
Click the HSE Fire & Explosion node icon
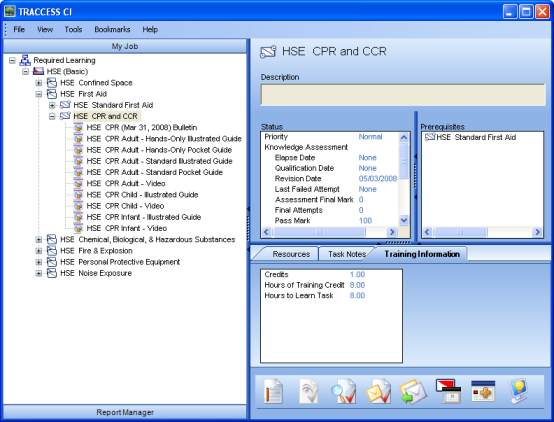pyautogui.click(x=52, y=251)
